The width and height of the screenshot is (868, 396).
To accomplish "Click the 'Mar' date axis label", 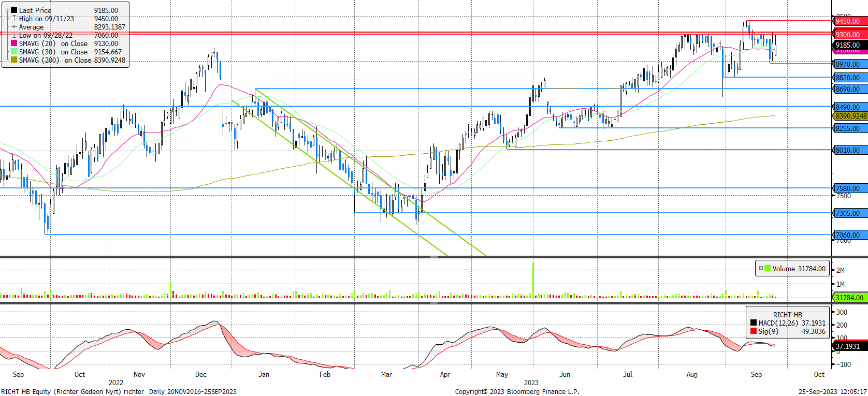I will click(x=386, y=374).
